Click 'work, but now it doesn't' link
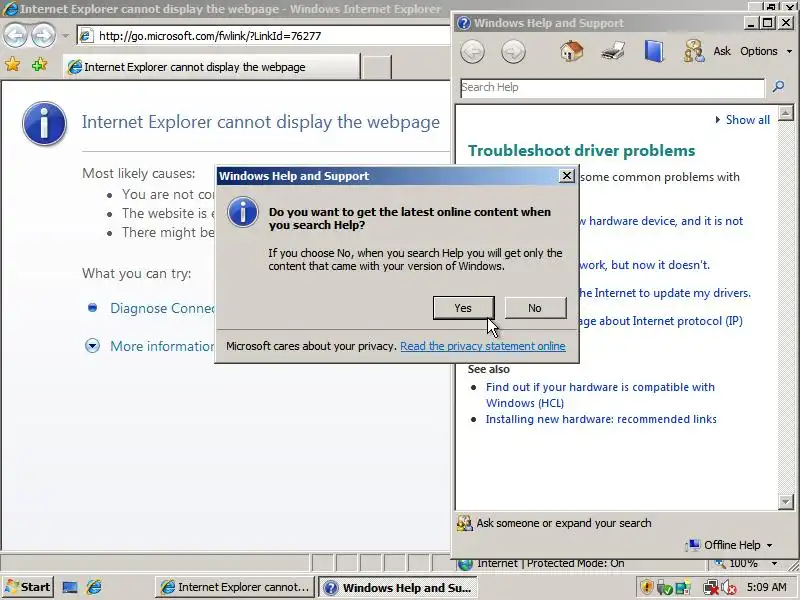800x600 pixels. tap(644, 265)
